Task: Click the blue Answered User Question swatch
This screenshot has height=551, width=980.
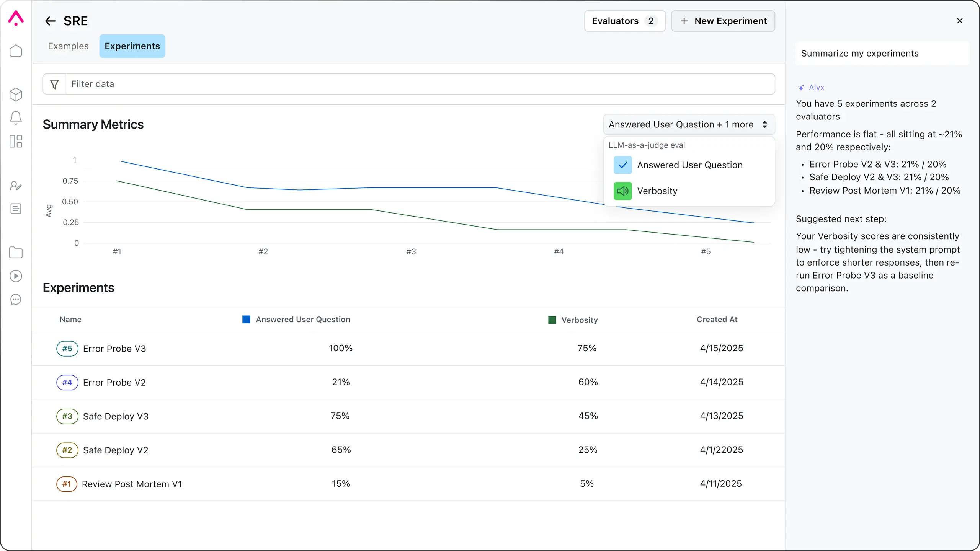Action: 246,319
